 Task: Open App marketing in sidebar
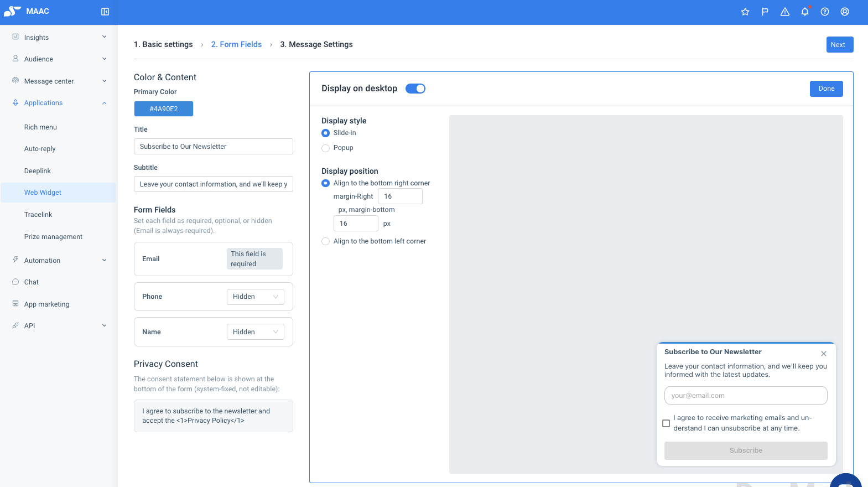(47, 304)
